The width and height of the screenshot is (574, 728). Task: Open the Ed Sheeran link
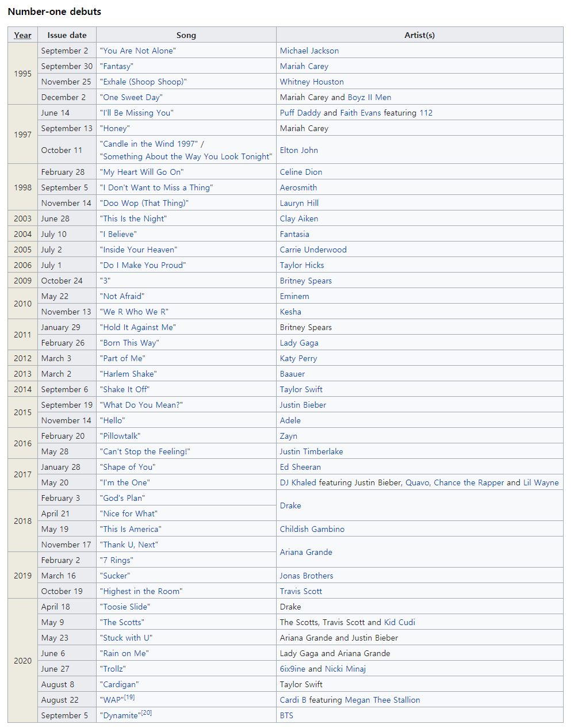(300, 467)
